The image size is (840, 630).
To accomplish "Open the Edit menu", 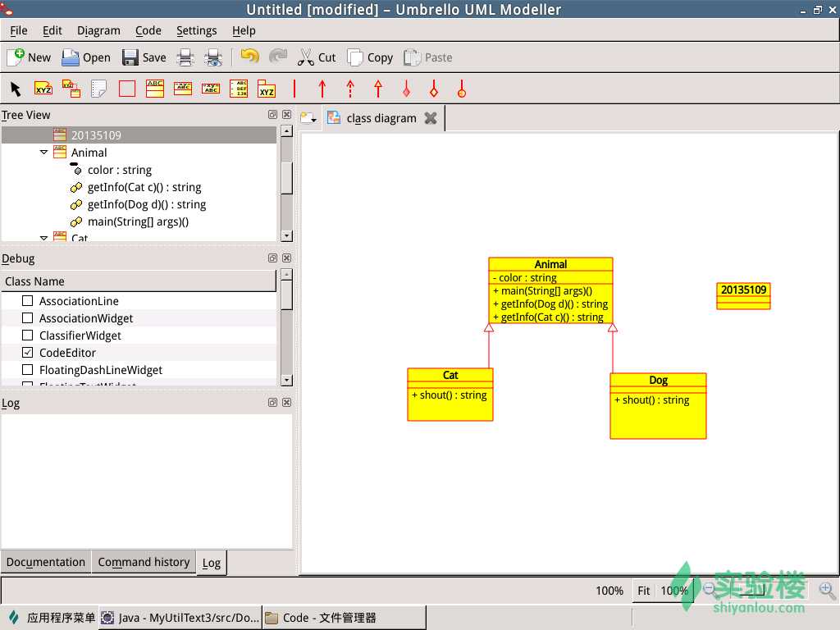I will 52,30.
